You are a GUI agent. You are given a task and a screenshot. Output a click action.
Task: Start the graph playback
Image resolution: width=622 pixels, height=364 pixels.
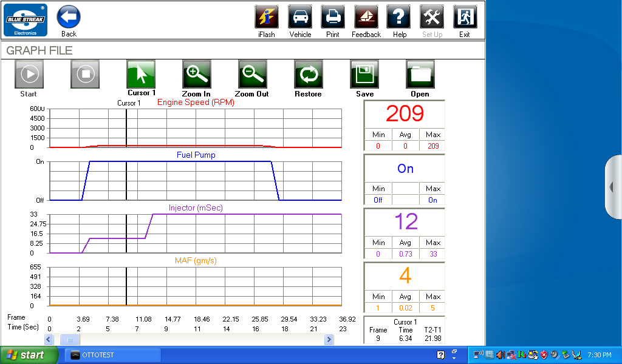click(x=29, y=74)
